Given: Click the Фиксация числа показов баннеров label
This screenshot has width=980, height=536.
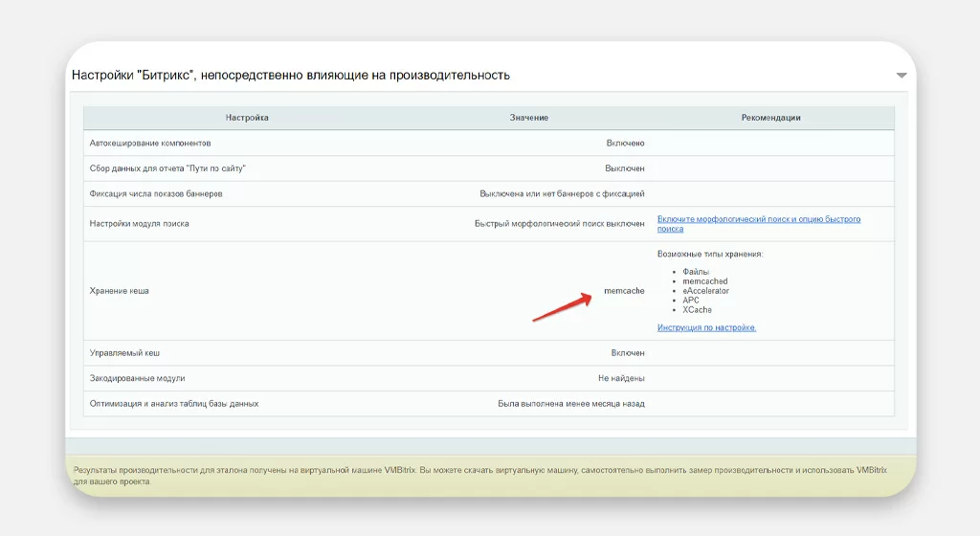Looking at the screenshot, I should 156,193.
